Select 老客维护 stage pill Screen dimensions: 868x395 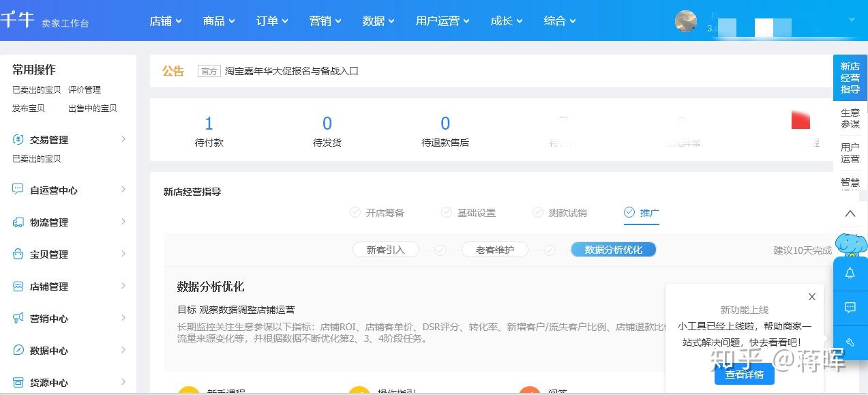(x=495, y=250)
